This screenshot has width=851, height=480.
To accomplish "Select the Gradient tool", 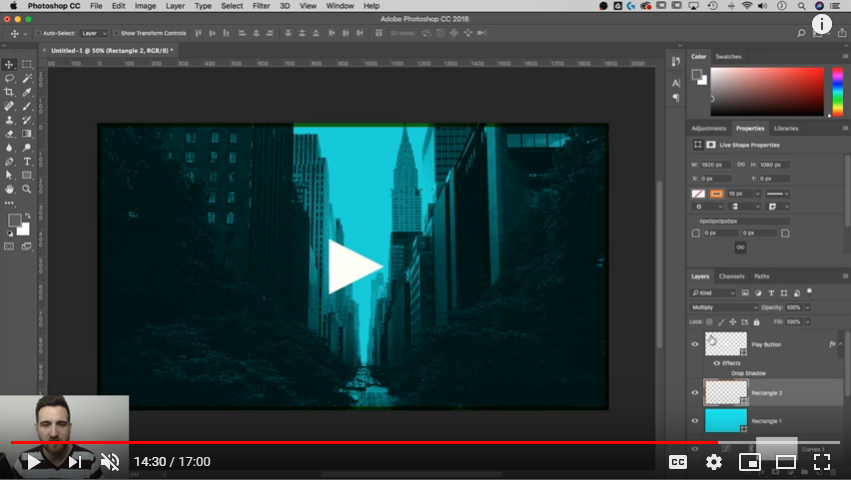I will 27,134.
